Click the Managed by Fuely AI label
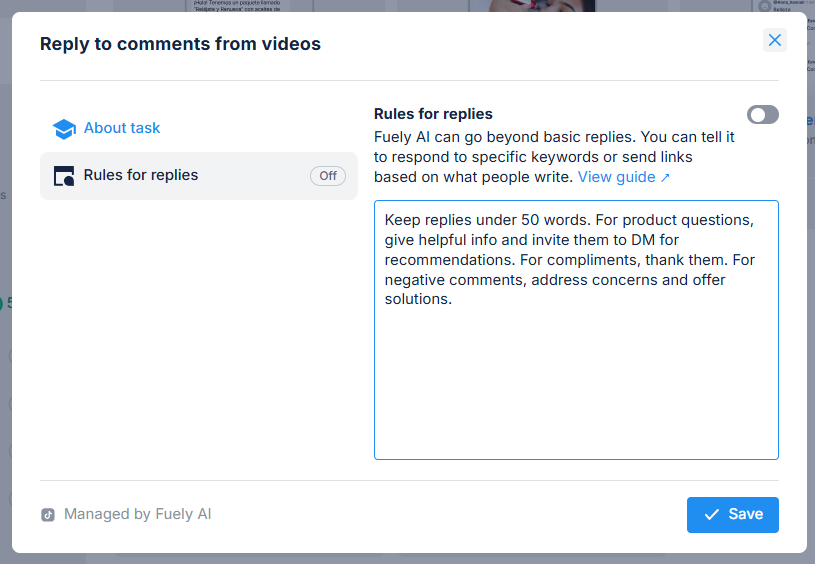This screenshot has width=815, height=564. coord(137,514)
